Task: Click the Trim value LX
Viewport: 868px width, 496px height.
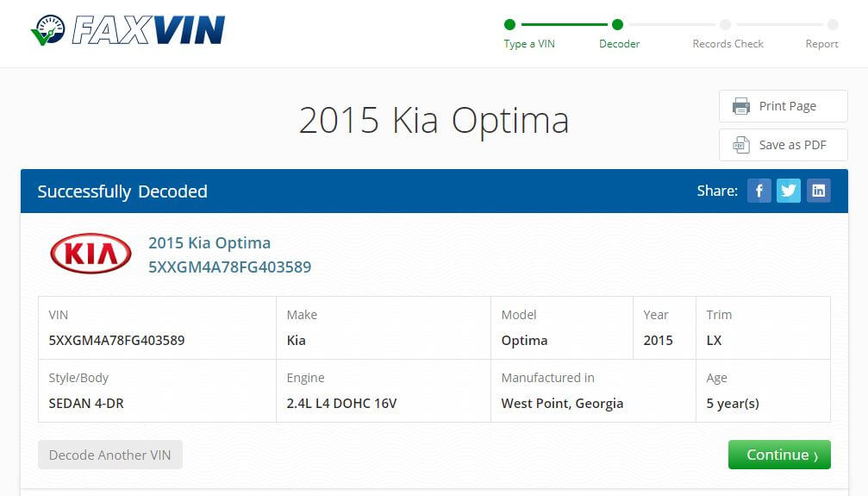Action: pos(714,340)
